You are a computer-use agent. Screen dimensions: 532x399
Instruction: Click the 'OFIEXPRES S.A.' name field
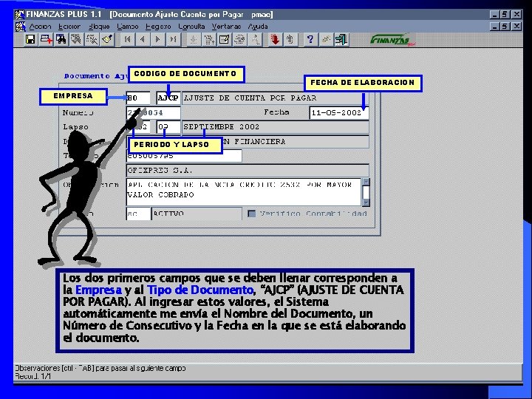(x=248, y=171)
